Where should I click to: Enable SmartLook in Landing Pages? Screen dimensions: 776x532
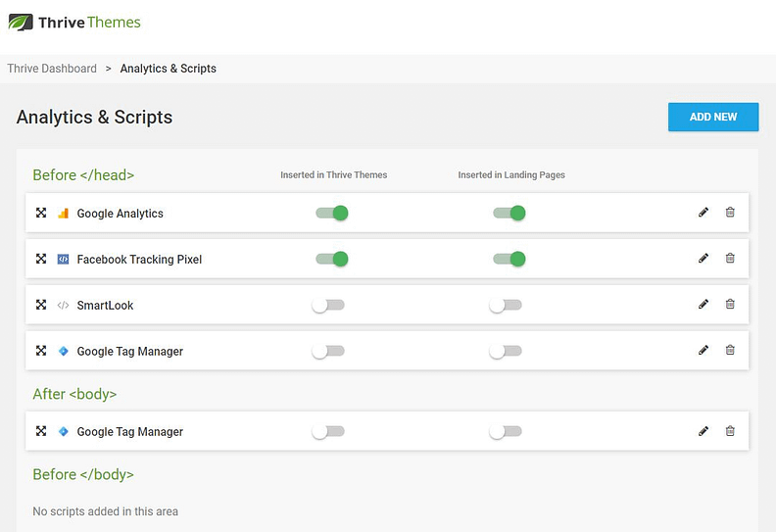[506, 306]
